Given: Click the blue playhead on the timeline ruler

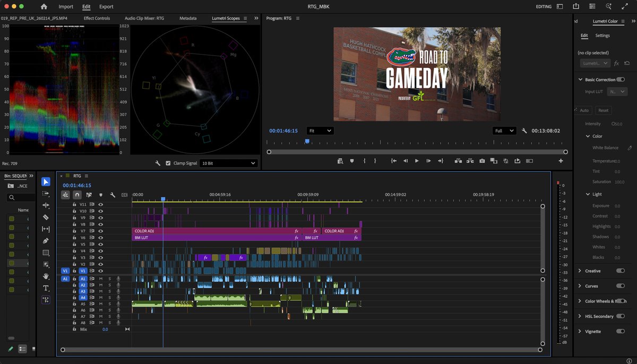Looking at the screenshot, I should point(163,200).
